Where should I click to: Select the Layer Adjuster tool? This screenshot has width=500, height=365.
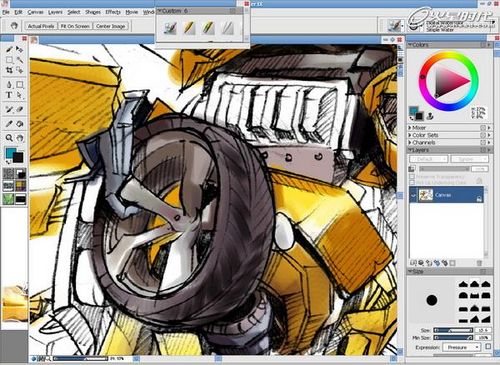20,49
